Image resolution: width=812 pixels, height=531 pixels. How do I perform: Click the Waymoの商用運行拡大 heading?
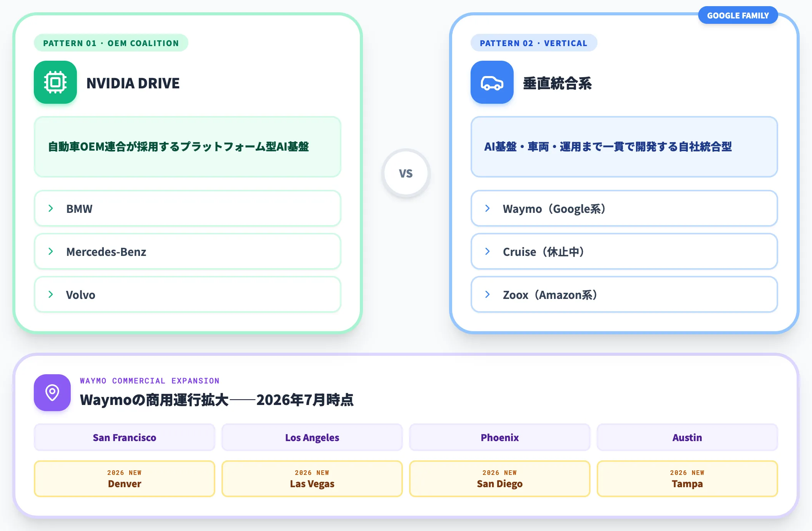point(217,400)
